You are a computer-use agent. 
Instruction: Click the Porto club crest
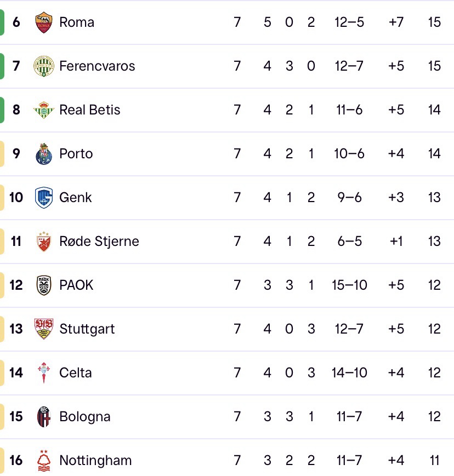[x=43, y=154]
